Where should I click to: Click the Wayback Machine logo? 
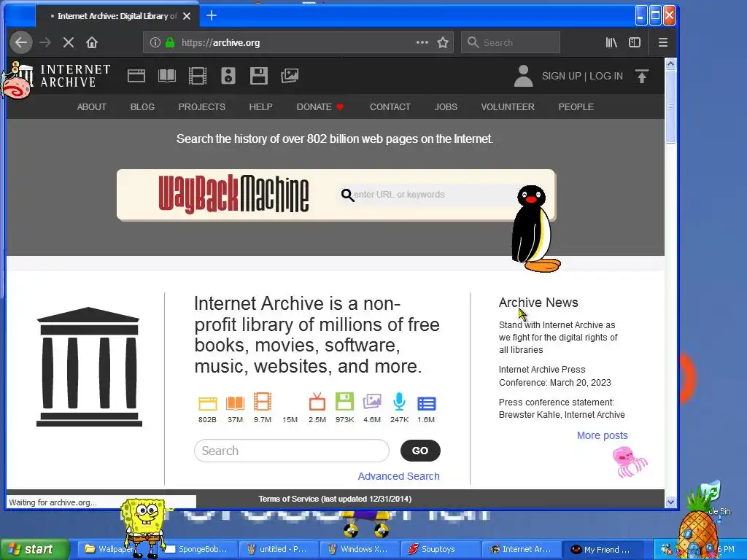(x=233, y=194)
